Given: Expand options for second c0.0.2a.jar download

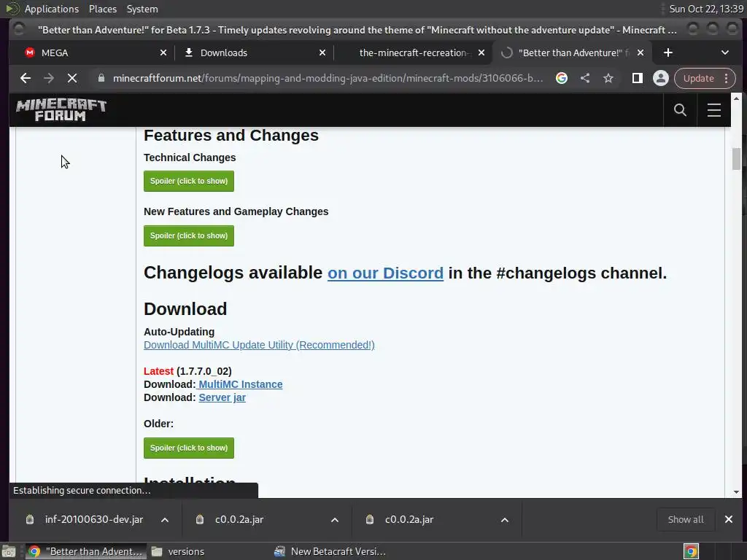Looking at the screenshot, I should point(505,520).
